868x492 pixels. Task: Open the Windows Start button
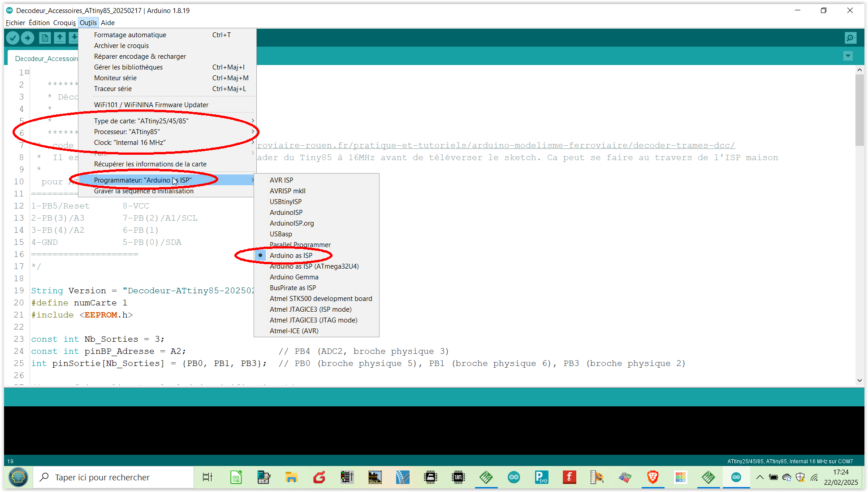(18, 477)
